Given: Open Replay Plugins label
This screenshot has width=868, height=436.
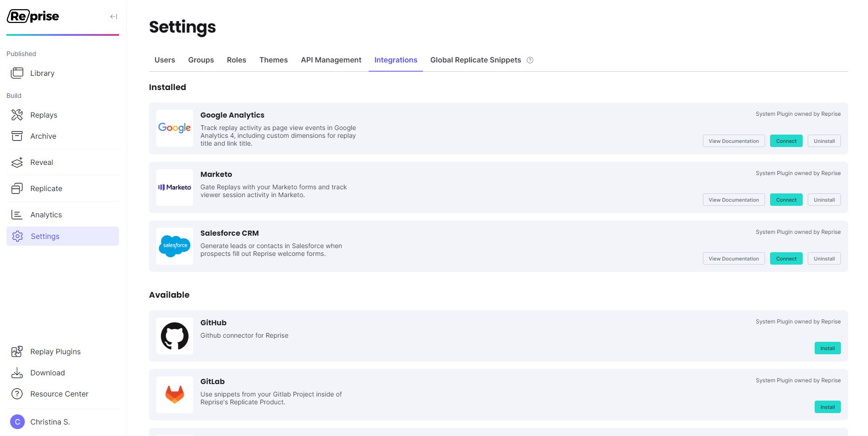Looking at the screenshot, I should (56, 351).
